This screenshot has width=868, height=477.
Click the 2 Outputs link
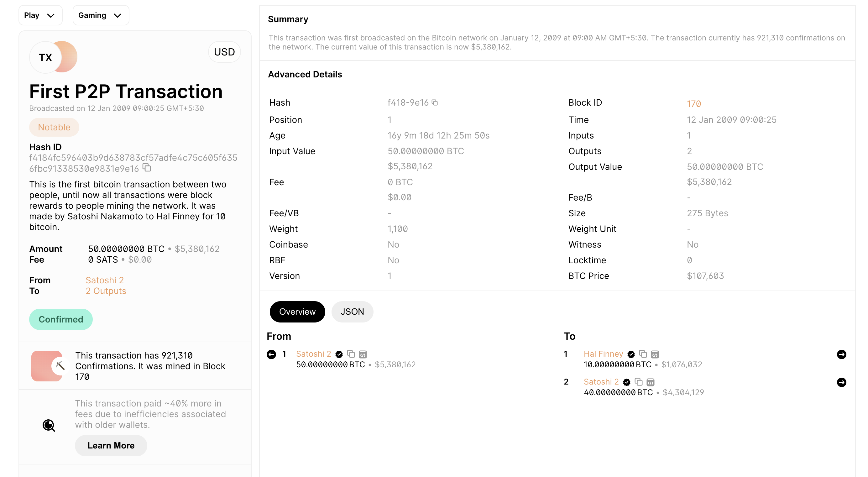pos(106,291)
